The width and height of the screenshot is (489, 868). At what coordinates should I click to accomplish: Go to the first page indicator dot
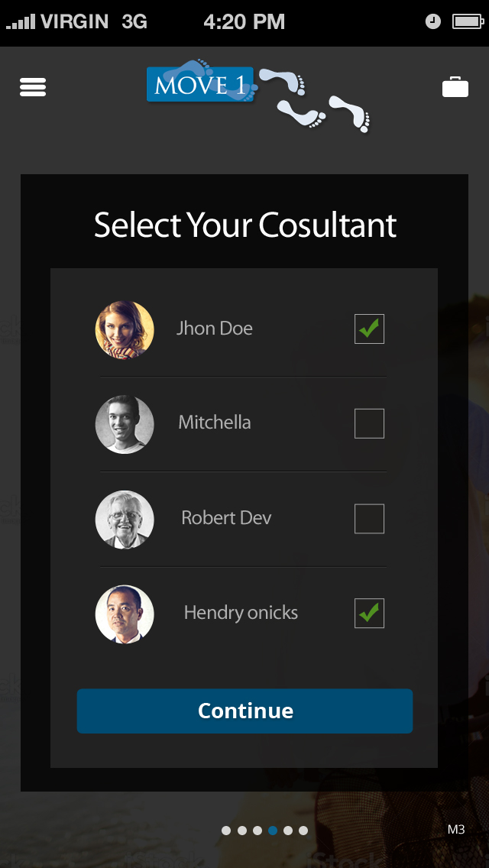coord(226,831)
